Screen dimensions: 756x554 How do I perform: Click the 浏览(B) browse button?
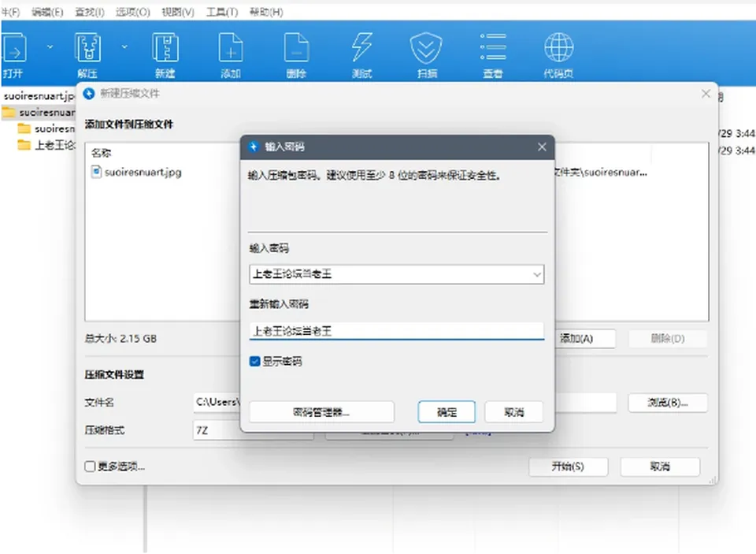click(x=668, y=403)
